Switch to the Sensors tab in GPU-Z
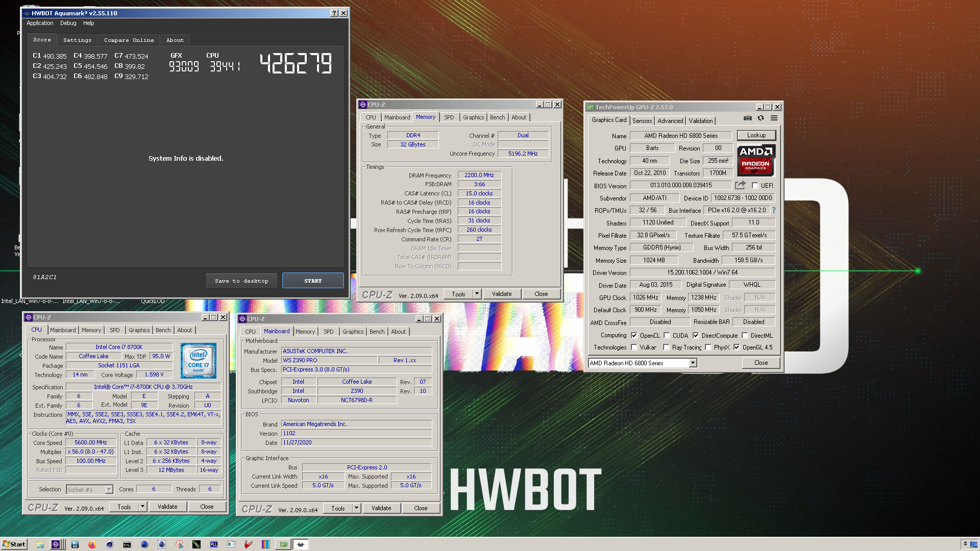980x551 pixels. [642, 121]
